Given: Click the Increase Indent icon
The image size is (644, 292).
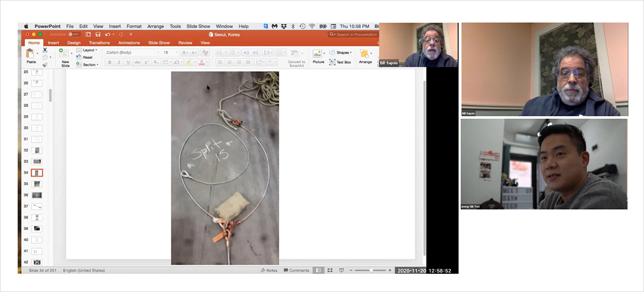Looking at the screenshot, I should click(255, 53).
